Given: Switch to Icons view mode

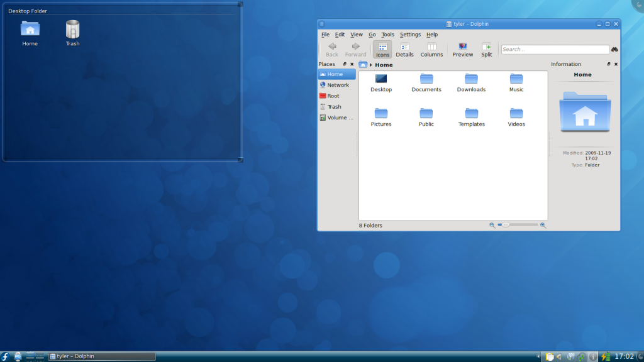Looking at the screenshot, I should point(382,50).
